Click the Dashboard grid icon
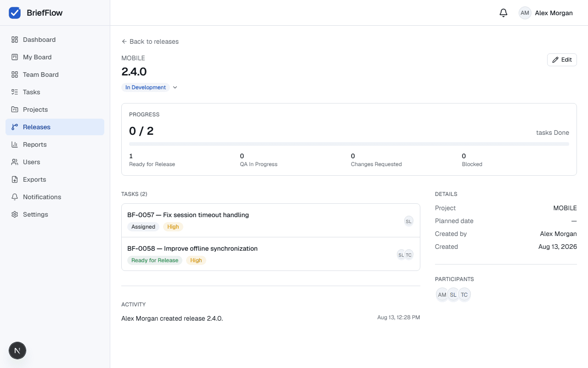Viewport: 588px width, 368px height. (15, 40)
